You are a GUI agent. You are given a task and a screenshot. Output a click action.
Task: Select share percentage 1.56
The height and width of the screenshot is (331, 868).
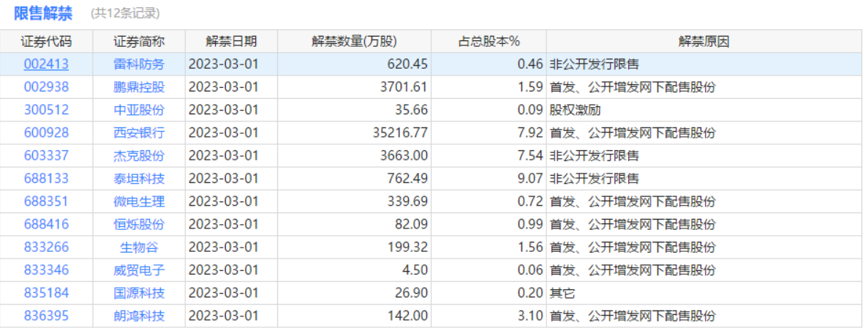pos(530,248)
